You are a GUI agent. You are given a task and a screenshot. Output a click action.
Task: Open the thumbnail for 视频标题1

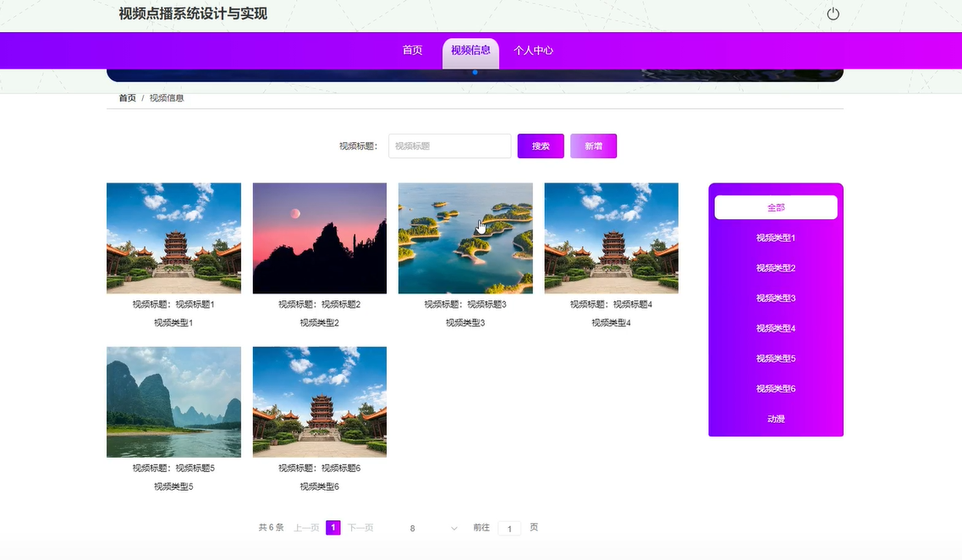(173, 238)
